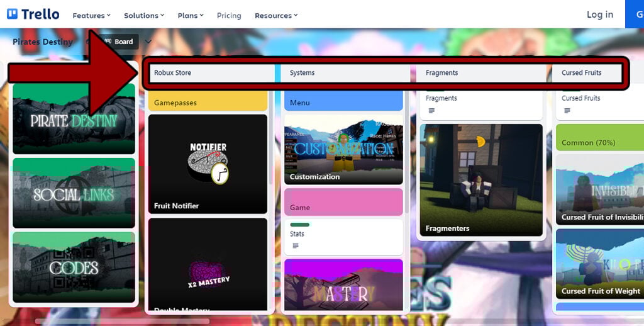The width and height of the screenshot is (644, 326).
Task: Open the Codes card
Action: (x=74, y=267)
